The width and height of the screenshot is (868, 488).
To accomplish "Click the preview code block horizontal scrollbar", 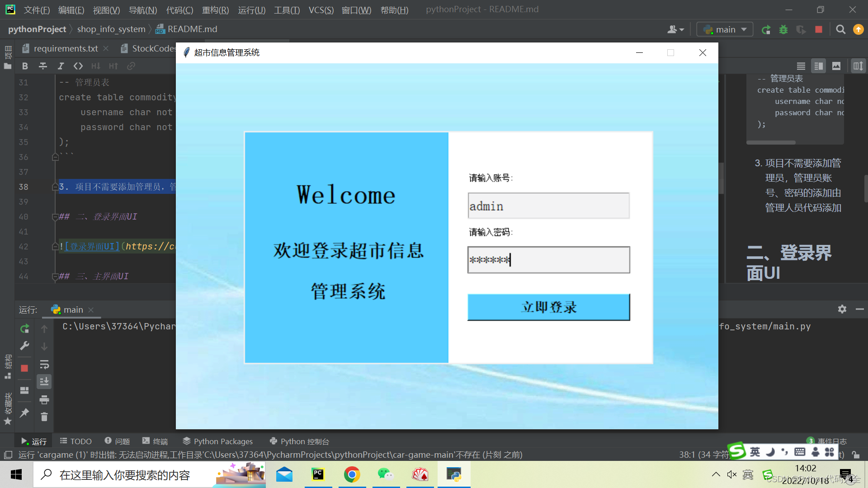I will 771,142.
